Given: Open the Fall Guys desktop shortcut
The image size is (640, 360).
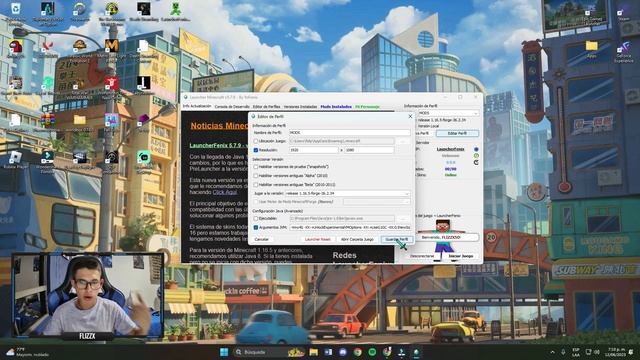Looking at the screenshot, I should (111, 120).
